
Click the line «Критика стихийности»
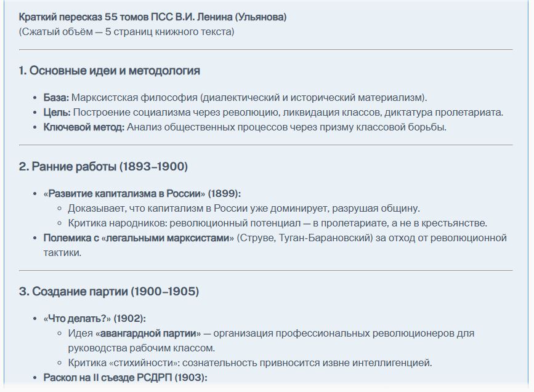click(250, 362)
